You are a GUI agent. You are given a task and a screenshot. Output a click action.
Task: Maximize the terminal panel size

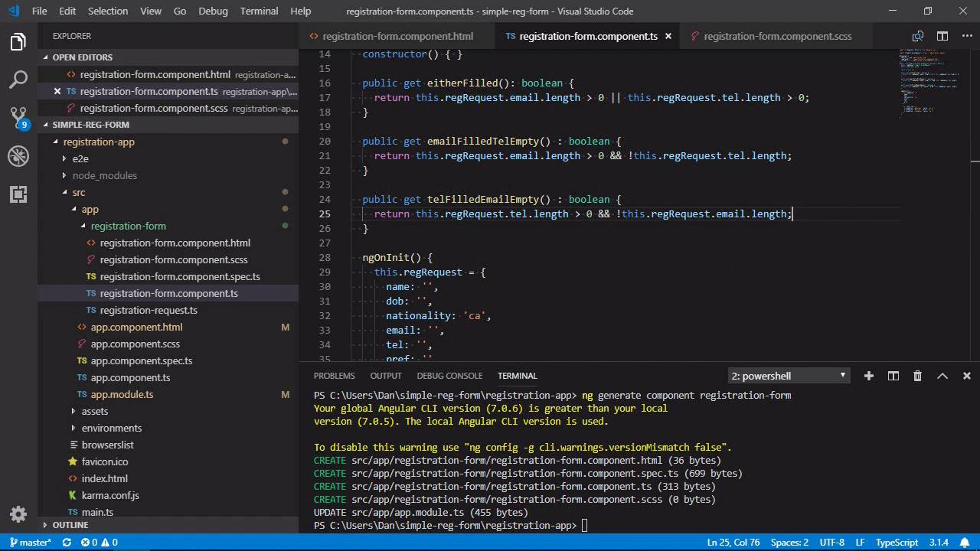tap(942, 376)
